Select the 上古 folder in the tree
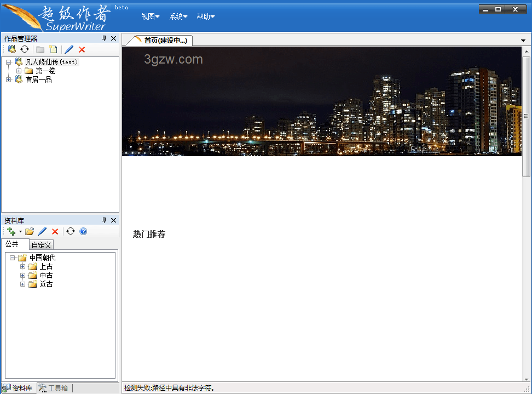Image resolution: width=532 pixels, height=394 pixels. [46, 266]
